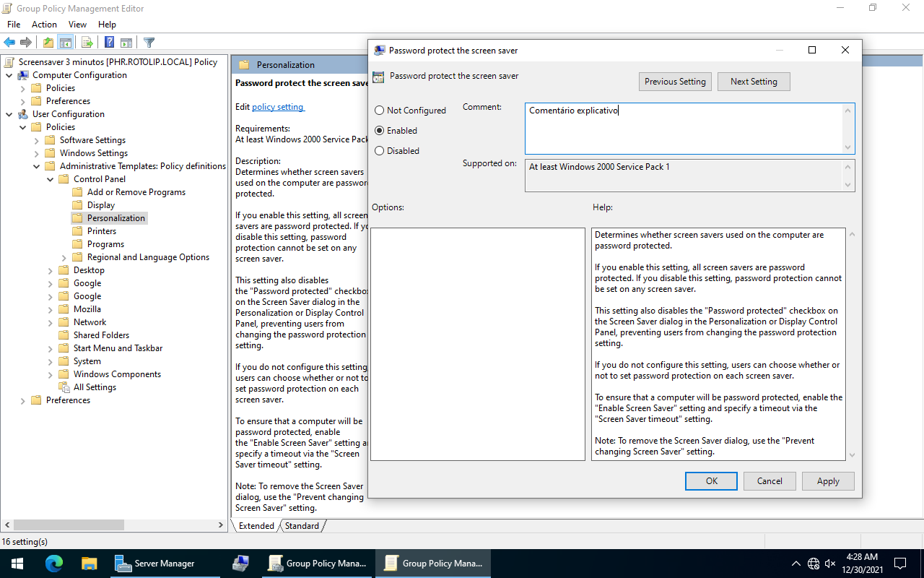The height and width of the screenshot is (578, 924).
Task: Switch to the Standard tab
Action: point(302,526)
